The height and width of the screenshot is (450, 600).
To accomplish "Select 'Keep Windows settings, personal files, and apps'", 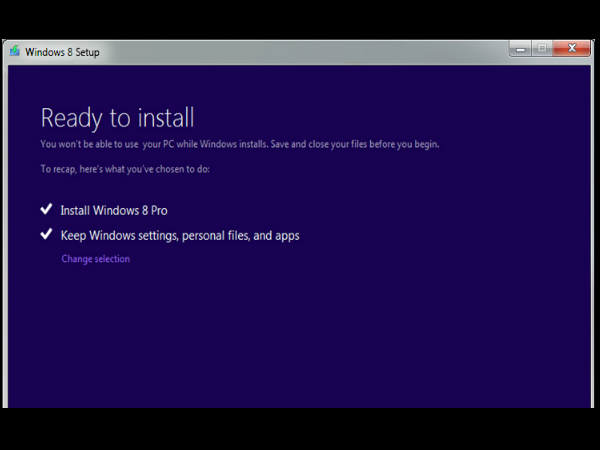I will pos(180,236).
